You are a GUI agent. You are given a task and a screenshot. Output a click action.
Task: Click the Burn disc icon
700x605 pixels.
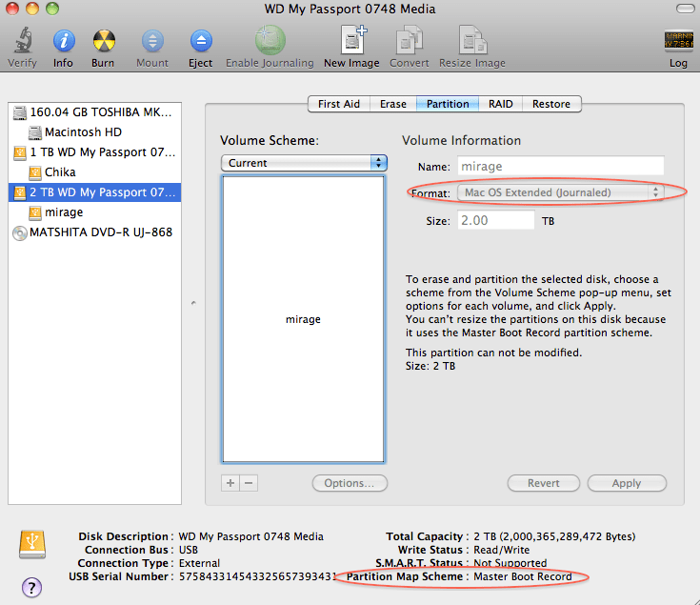(x=104, y=41)
